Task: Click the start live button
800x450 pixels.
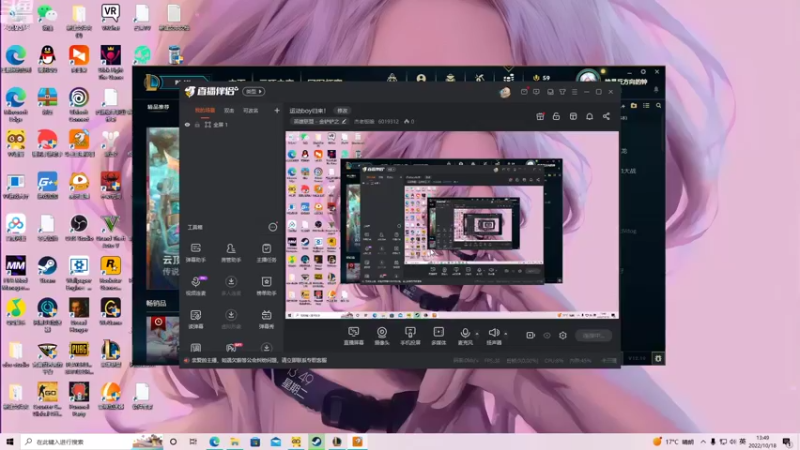Action: click(x=593, y=335)
